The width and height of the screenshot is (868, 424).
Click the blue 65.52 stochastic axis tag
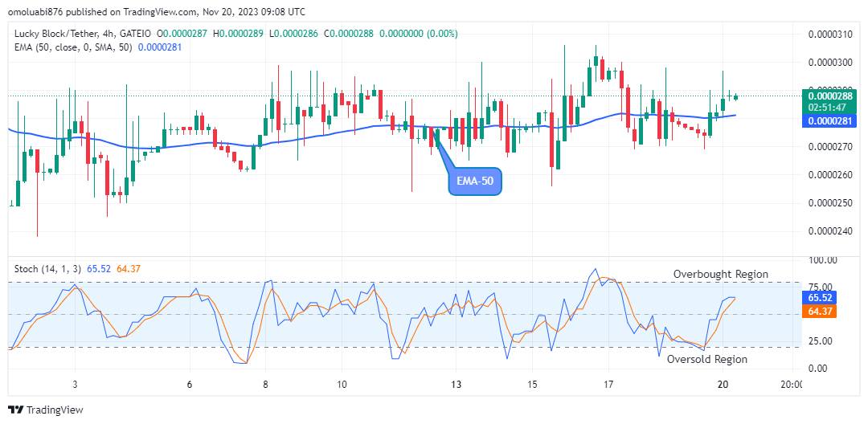coord(819,297)
